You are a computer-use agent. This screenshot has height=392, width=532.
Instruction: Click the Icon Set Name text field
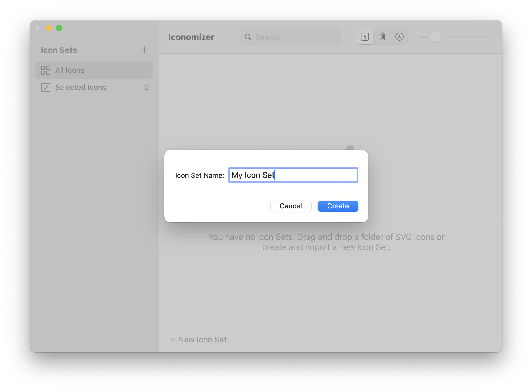(293, 175)
